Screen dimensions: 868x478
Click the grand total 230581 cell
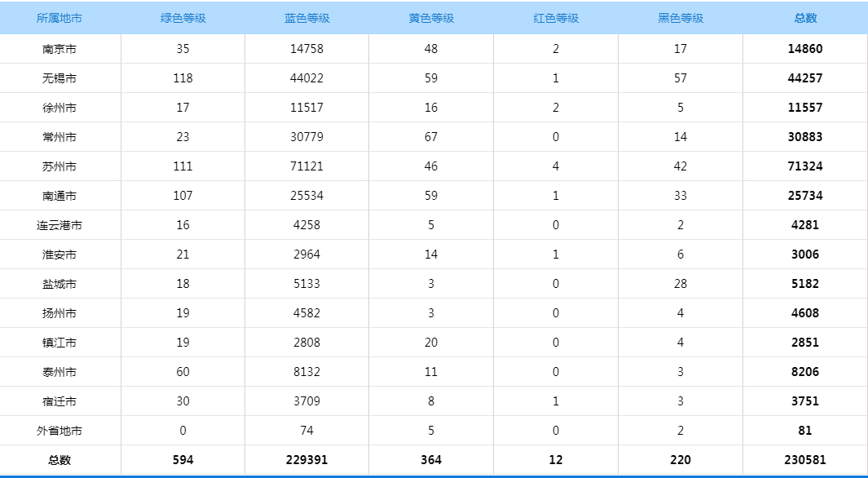[x=805, y=460]
